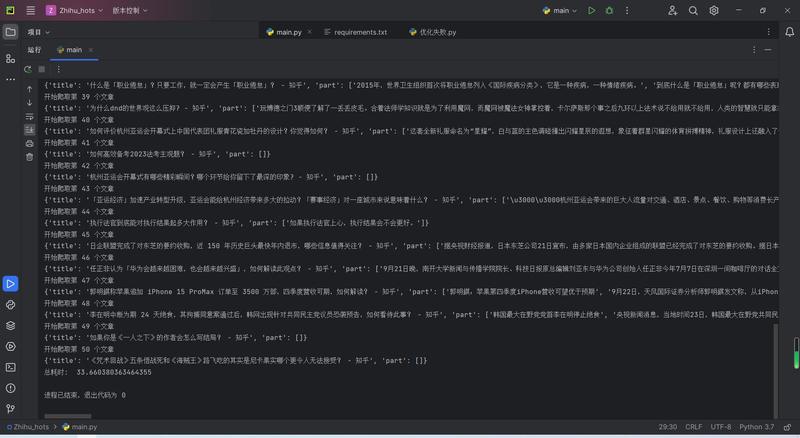
Task: Close the main.py editor tab
Action: pos(309,32)
